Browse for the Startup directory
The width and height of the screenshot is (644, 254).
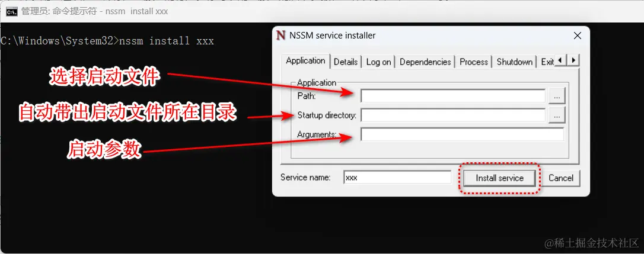(557, 115)
